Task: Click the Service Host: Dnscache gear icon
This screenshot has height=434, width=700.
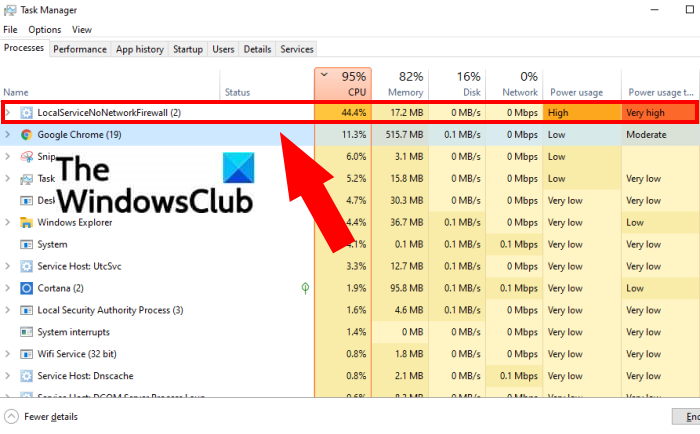Action: click(26, 376)
